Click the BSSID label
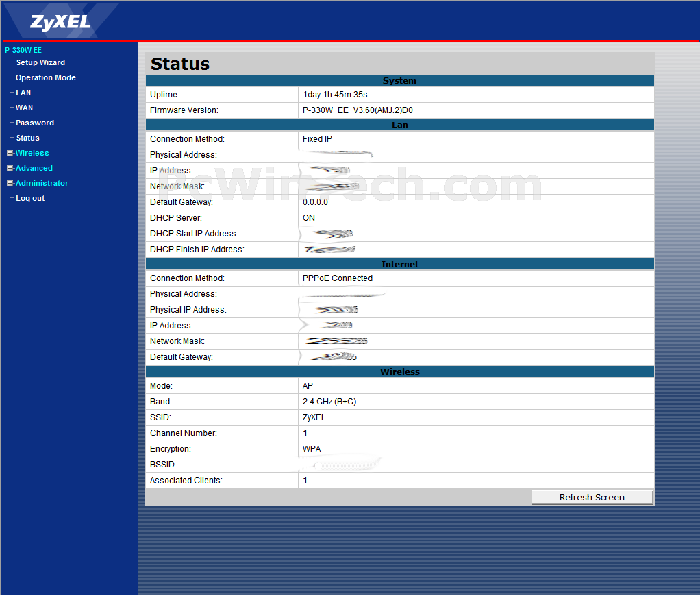 164,465
